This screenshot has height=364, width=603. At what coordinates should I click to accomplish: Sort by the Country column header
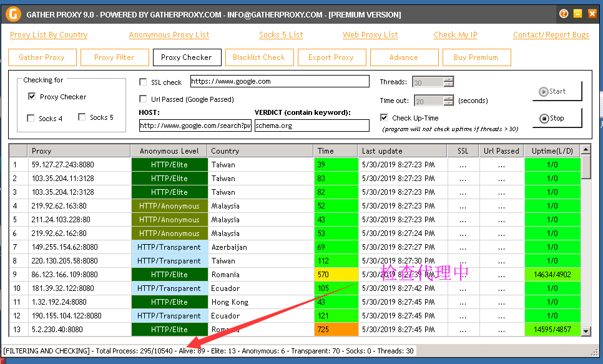tap(260, 151)
